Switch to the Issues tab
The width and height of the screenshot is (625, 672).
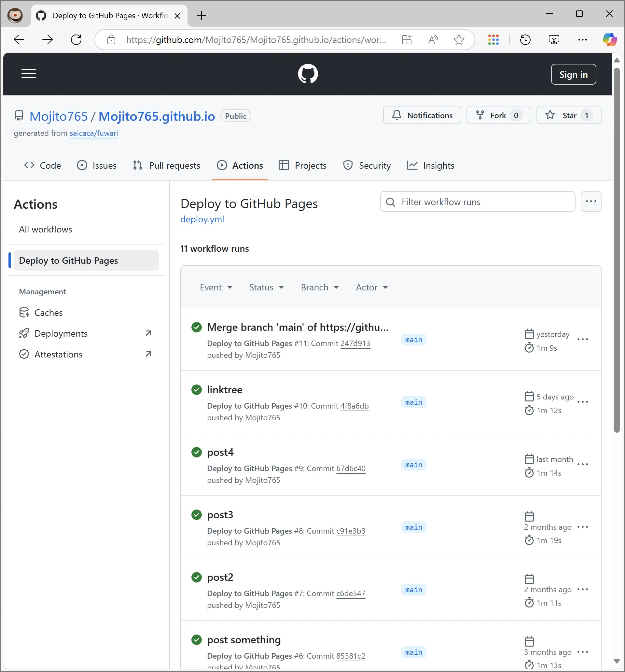pos(97,165)
